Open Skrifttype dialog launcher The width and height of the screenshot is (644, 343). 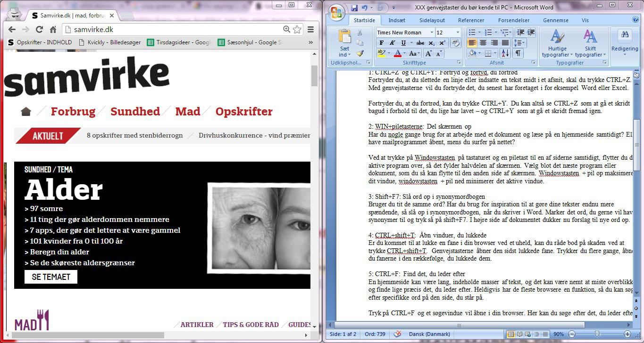click(x=459, y=63)
